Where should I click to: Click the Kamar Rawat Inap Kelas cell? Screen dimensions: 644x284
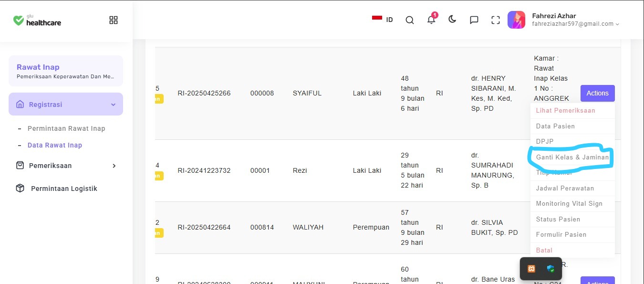click(551, 78)
